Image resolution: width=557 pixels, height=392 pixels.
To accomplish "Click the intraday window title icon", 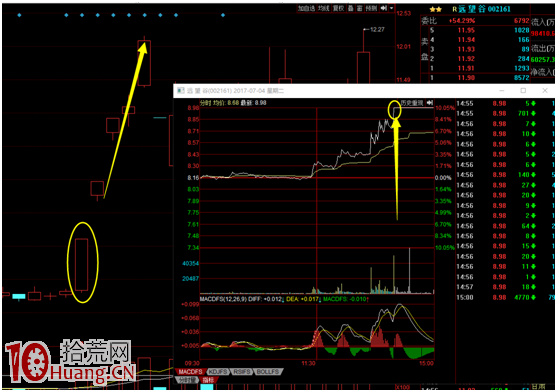I will (181, 91).
